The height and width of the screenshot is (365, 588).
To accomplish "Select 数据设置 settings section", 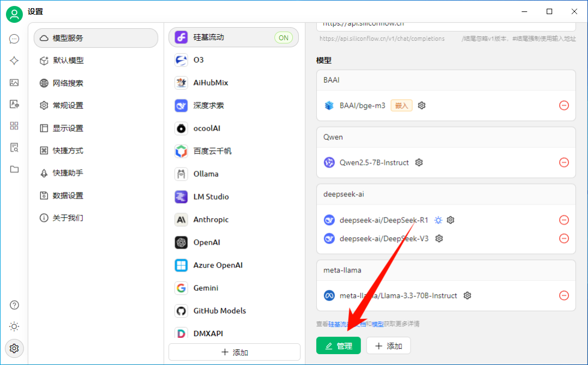I will [x=96, y=195].
